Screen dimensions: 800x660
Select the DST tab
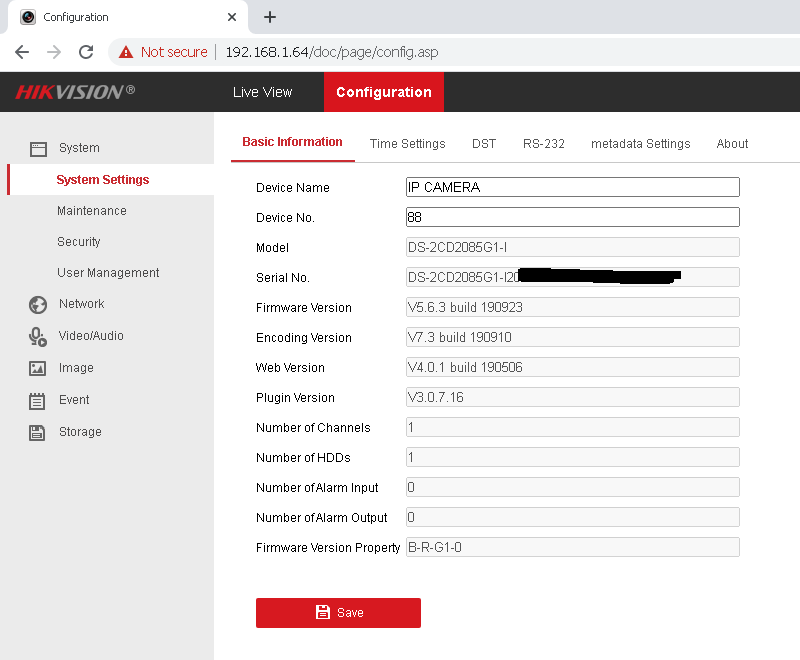click(484, 144)
